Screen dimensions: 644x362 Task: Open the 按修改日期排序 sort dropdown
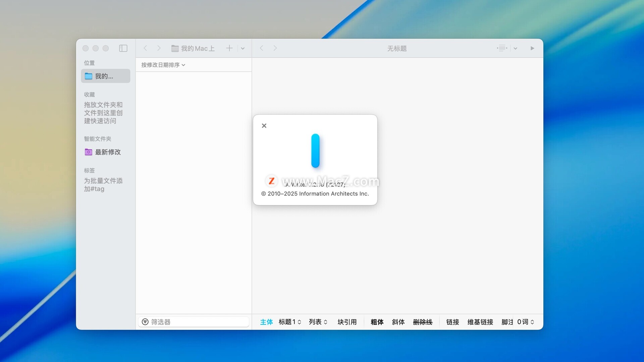point(163,65)
